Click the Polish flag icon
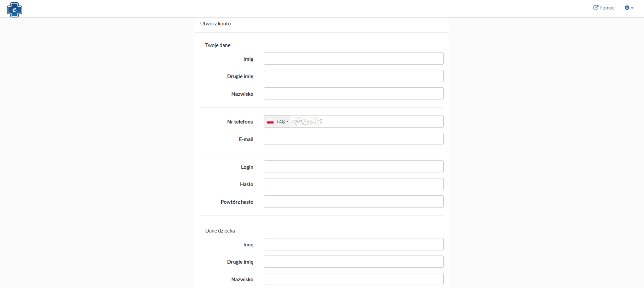Screen dimensions: 644x288 coord(270,122)
